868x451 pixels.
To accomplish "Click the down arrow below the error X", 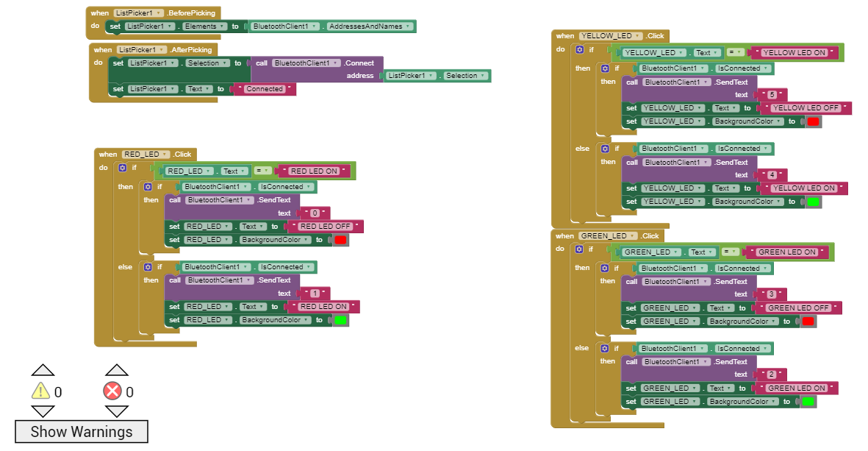I will [x=117, y=411].
